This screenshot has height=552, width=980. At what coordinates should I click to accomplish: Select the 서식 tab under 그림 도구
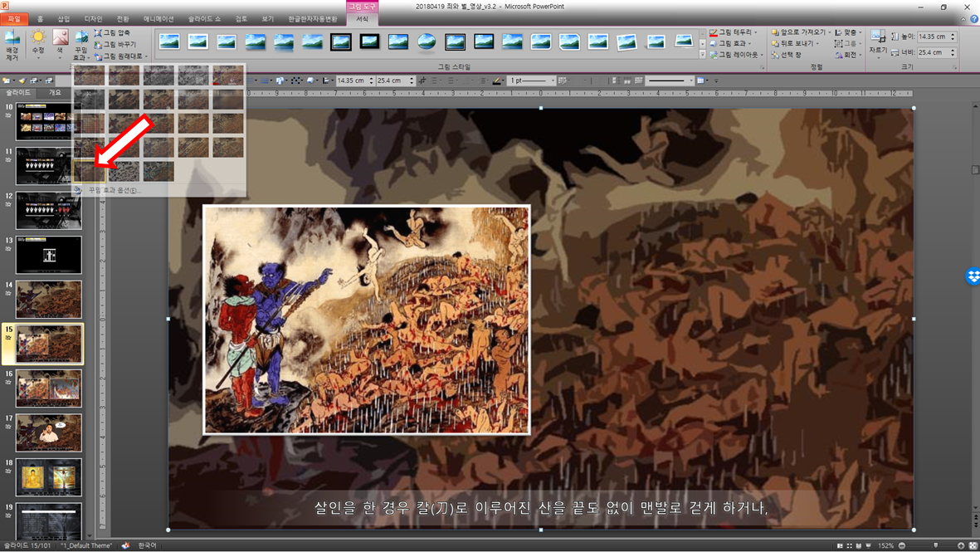pyautogui.click(x=363, y=19)
